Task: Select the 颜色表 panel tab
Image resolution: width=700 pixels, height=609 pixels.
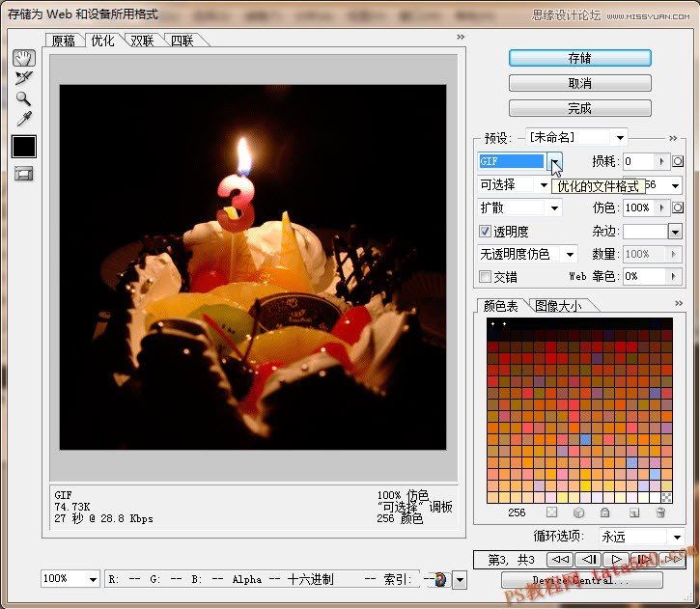Action: 501,306
